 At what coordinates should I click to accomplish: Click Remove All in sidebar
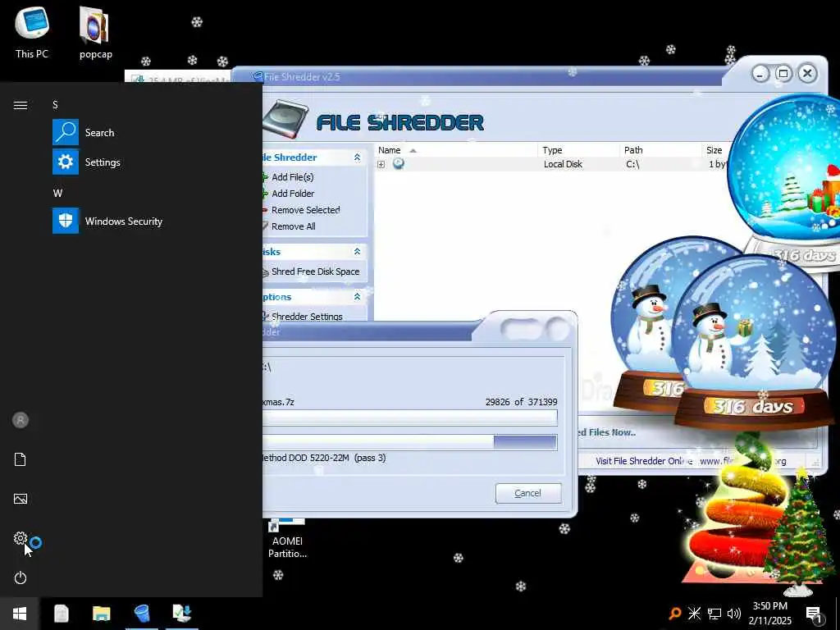pos(293,226)
